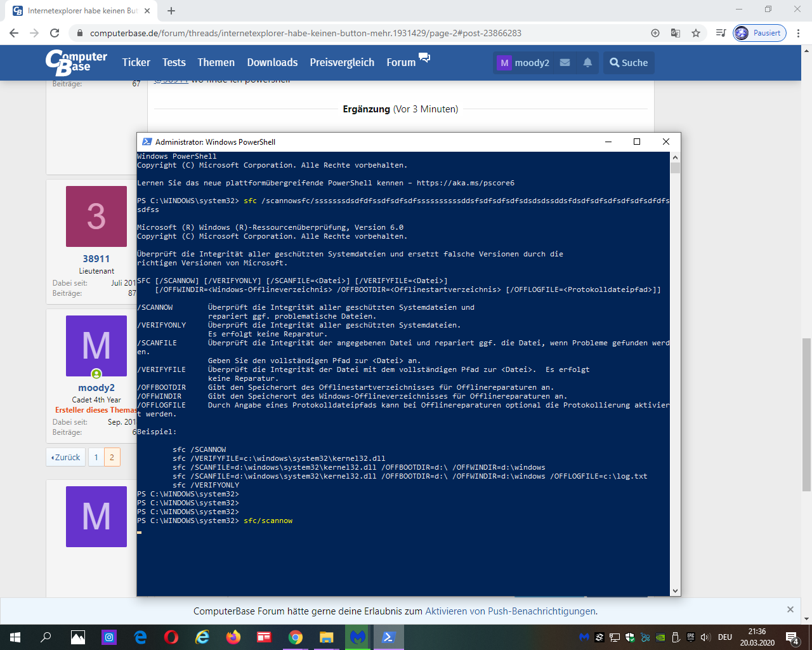
Task: Click PowerShell title bar icon
Action: [147, 142]
